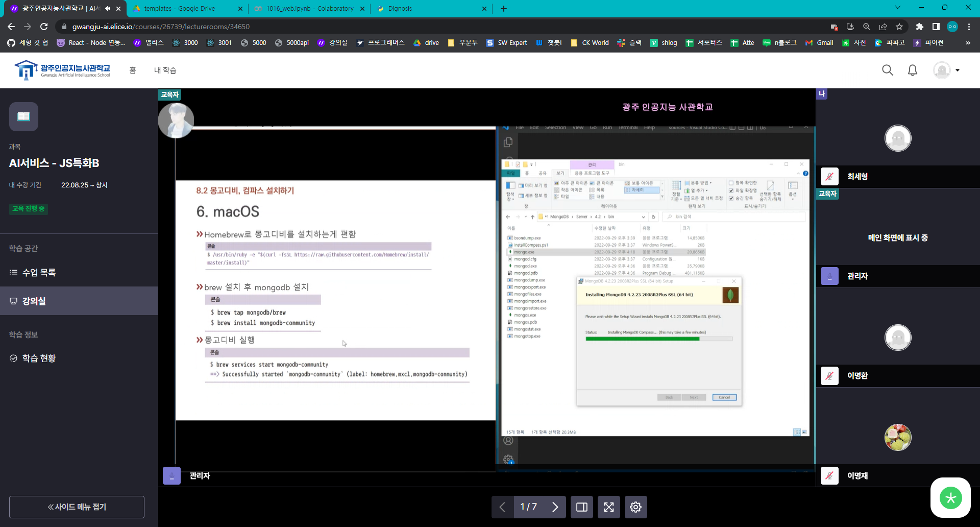
Task: Open the 3000 bookmark
Action: [x=185, y=43]
